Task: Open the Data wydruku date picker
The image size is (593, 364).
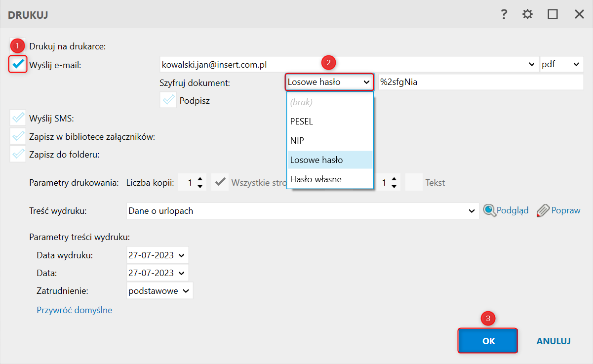Action: coord(182,255)
